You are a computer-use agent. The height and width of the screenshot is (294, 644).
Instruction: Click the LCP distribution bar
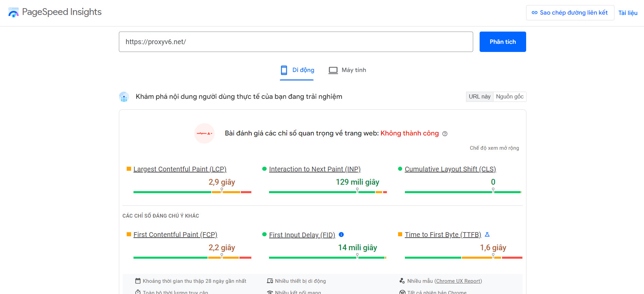click(x=192, y=192)
